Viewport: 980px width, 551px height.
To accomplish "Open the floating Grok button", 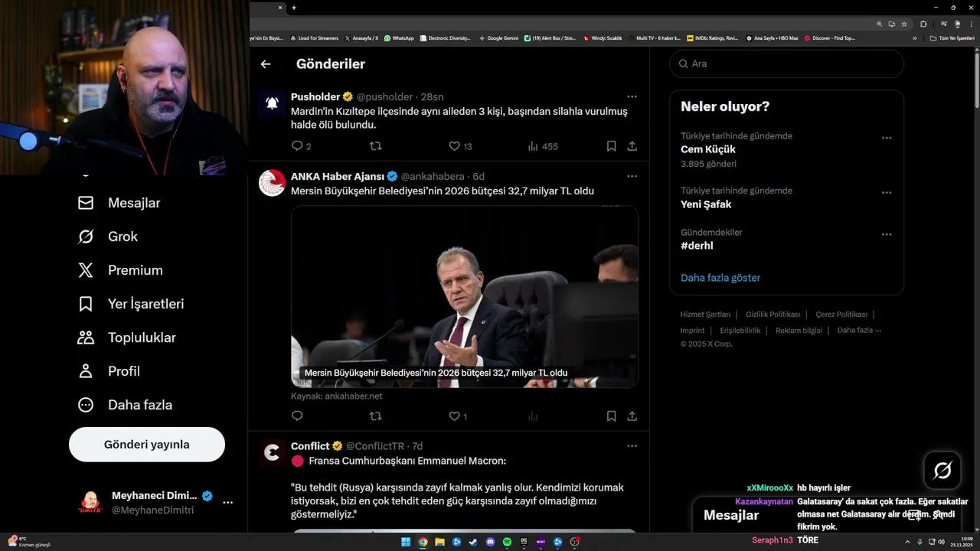I will pyautogui.click(x=942, y=471).
